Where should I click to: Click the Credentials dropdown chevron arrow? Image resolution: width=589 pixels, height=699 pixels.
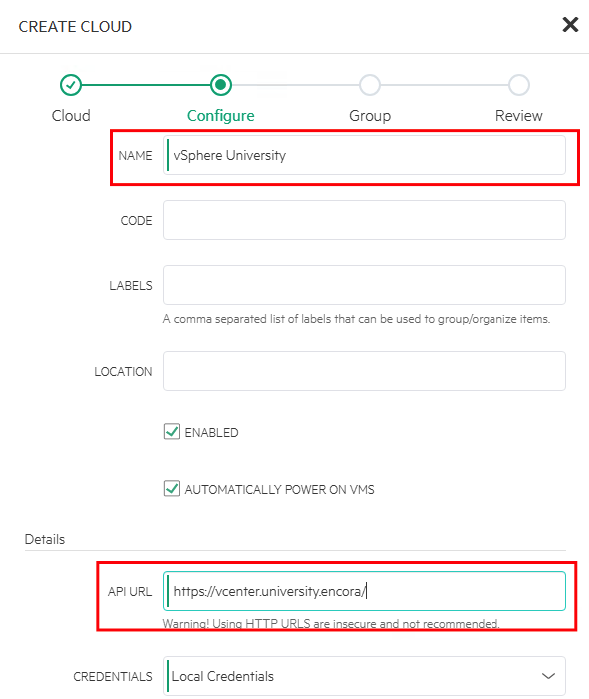point(548,676)
